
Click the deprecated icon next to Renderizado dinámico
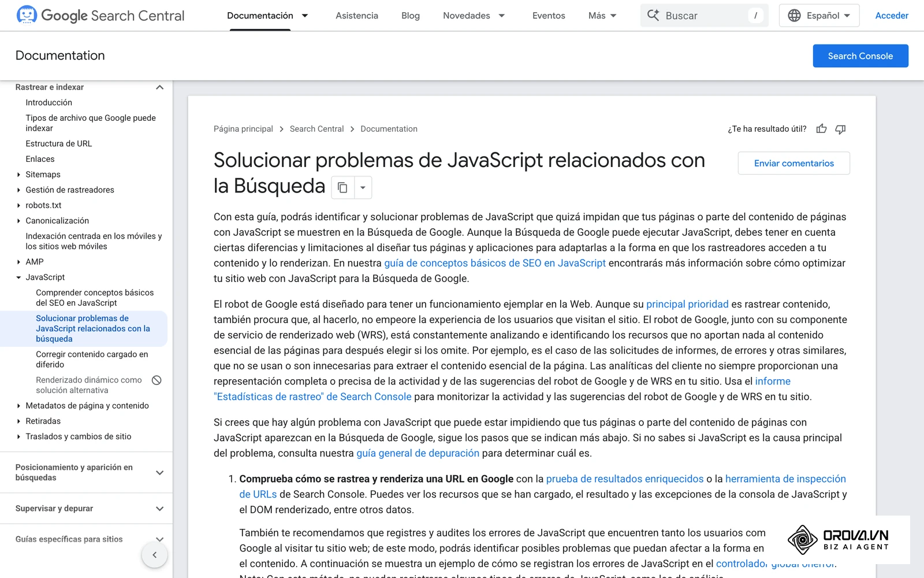coord(157,380)
